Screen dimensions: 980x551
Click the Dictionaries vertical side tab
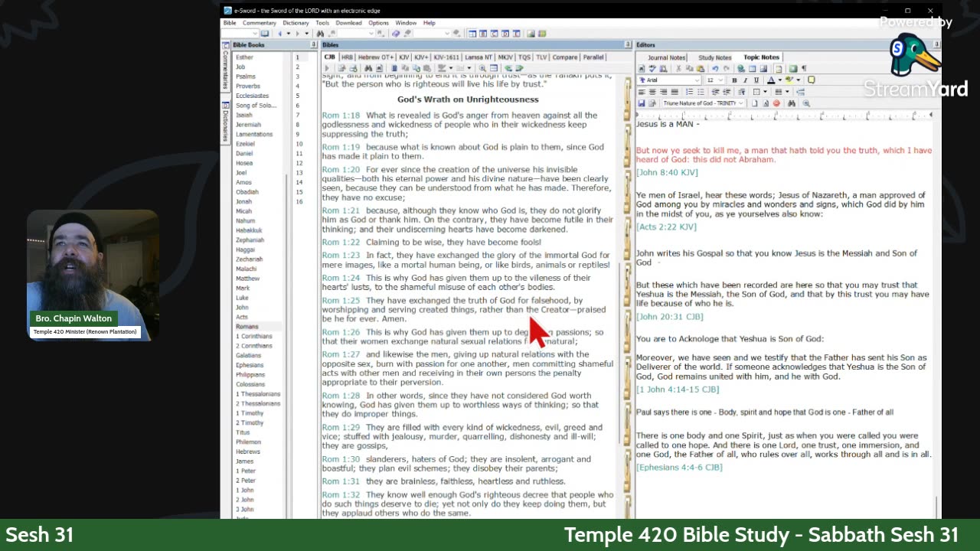tap(226, 120)
